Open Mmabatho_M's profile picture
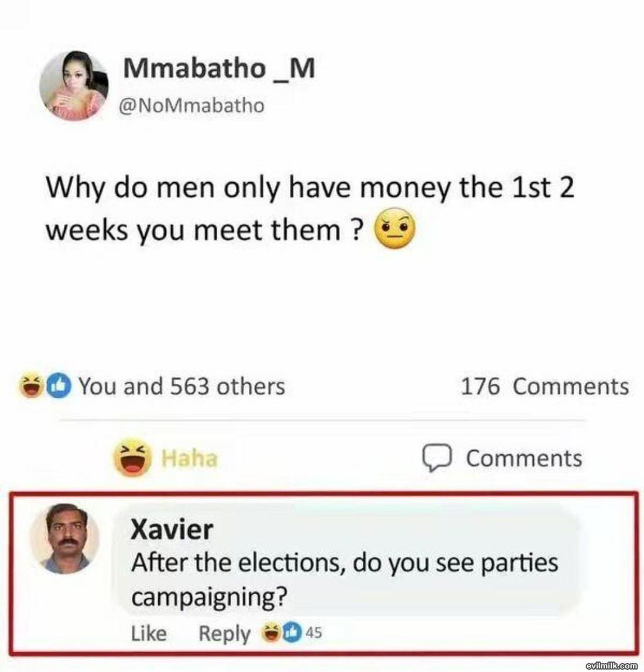The height and width of the screenshot is (672, 644). coord(74,86)
